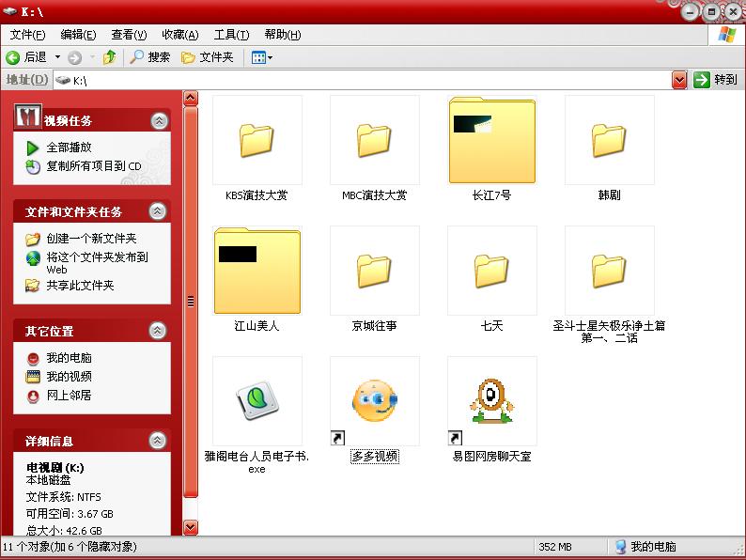Click the 我的电脑 sidebar icon
746x560 pixels.
click(33, 358)
